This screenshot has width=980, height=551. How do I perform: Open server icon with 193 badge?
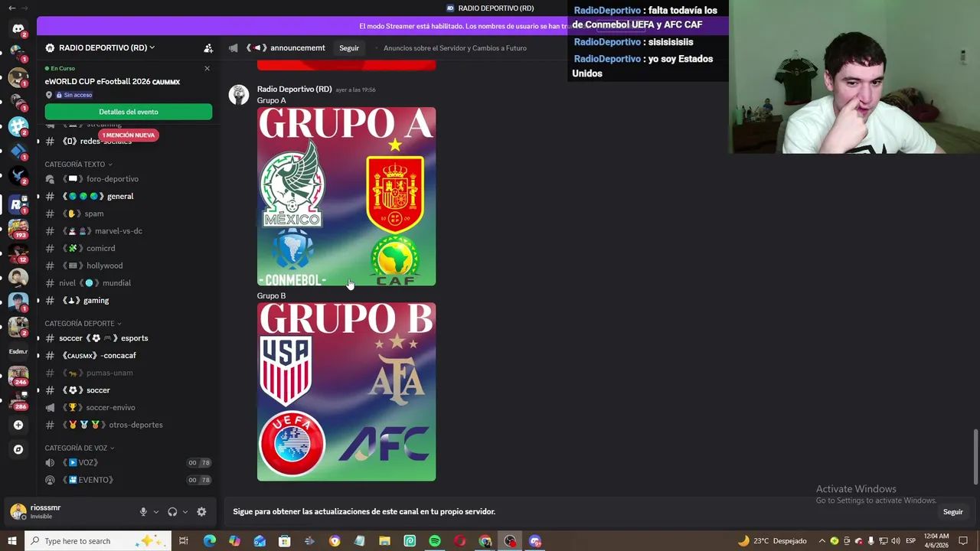click(x=18, y=228)
